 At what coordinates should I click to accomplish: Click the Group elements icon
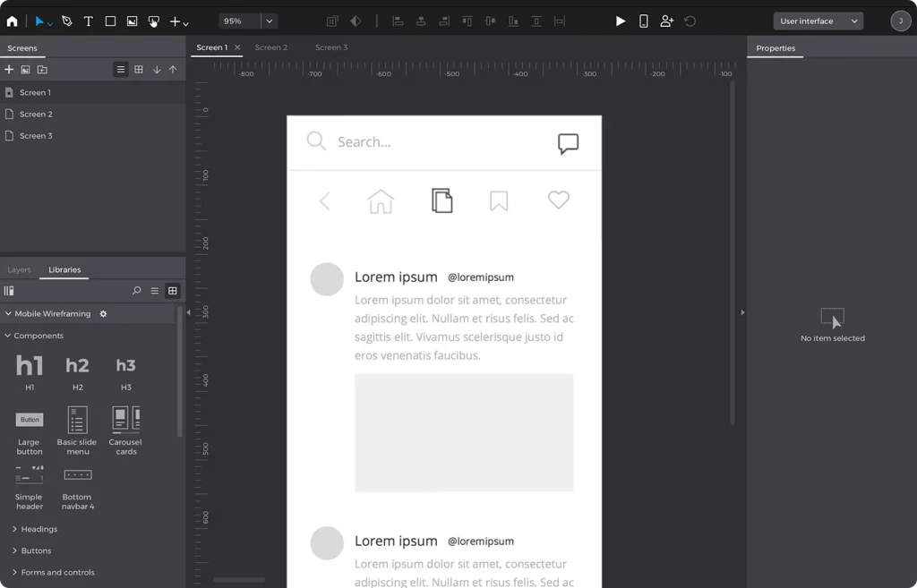332,21
